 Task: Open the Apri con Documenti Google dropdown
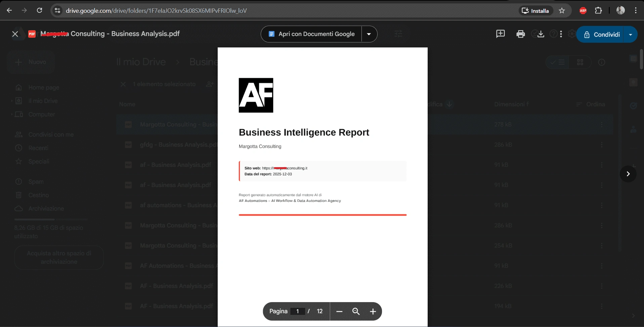tap(369, 34)
